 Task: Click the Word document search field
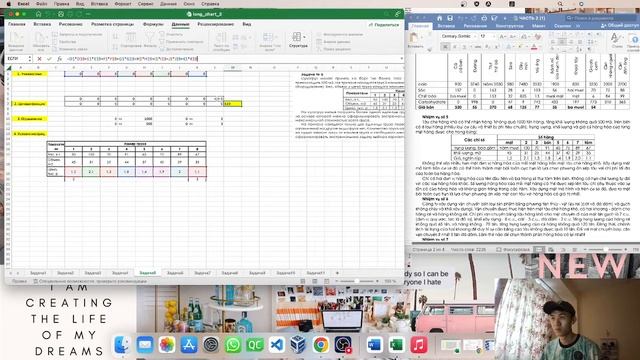[601, 18]
